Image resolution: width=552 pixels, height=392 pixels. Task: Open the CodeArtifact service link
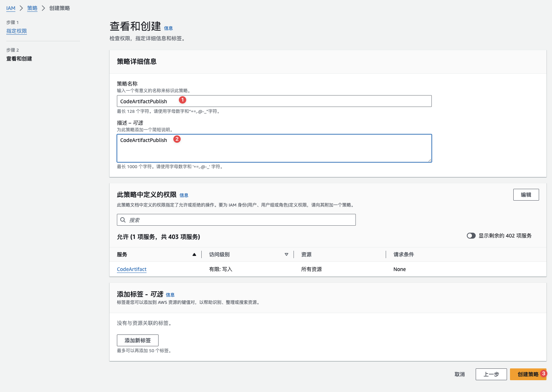[132, 269]
